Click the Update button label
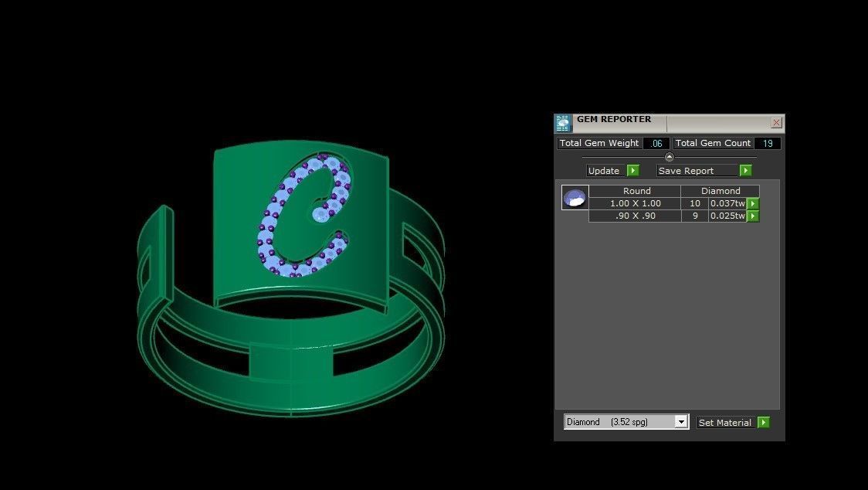The height and width of the screenshot is (490, 868). point(605,171)
